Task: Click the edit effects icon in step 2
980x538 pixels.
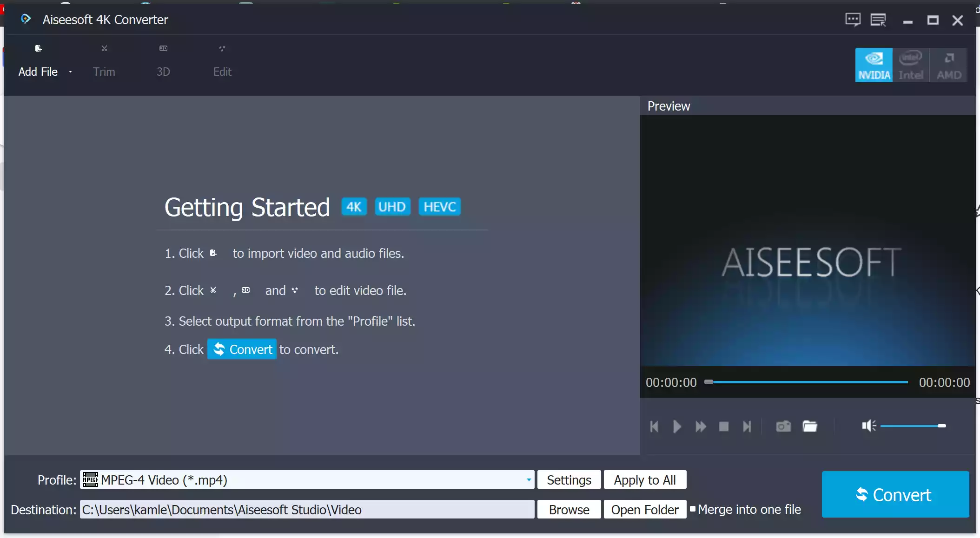Action: tap(295, 290)
